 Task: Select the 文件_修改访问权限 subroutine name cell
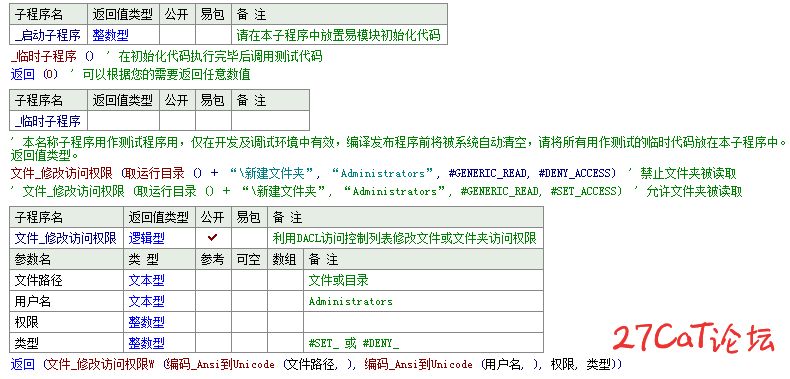[67, 238]
